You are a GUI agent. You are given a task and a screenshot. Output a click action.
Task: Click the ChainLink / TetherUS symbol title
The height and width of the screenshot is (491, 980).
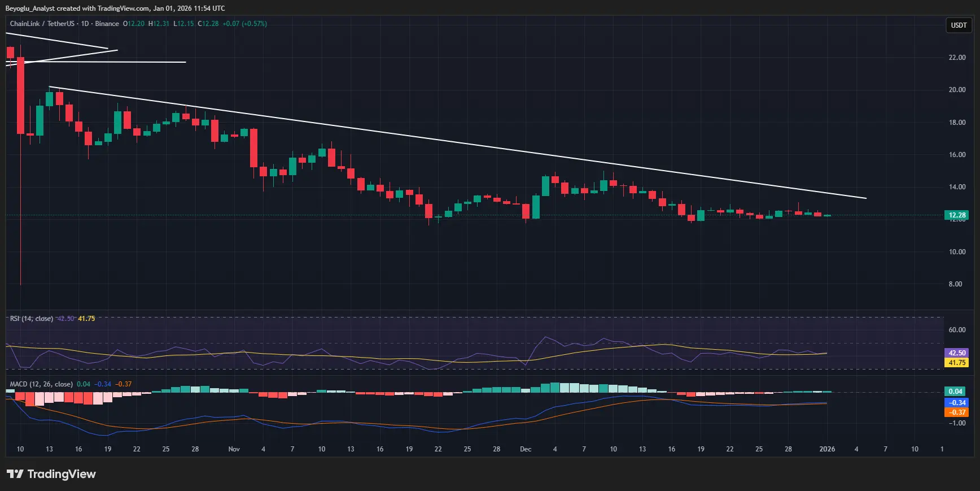coord(42,24)
